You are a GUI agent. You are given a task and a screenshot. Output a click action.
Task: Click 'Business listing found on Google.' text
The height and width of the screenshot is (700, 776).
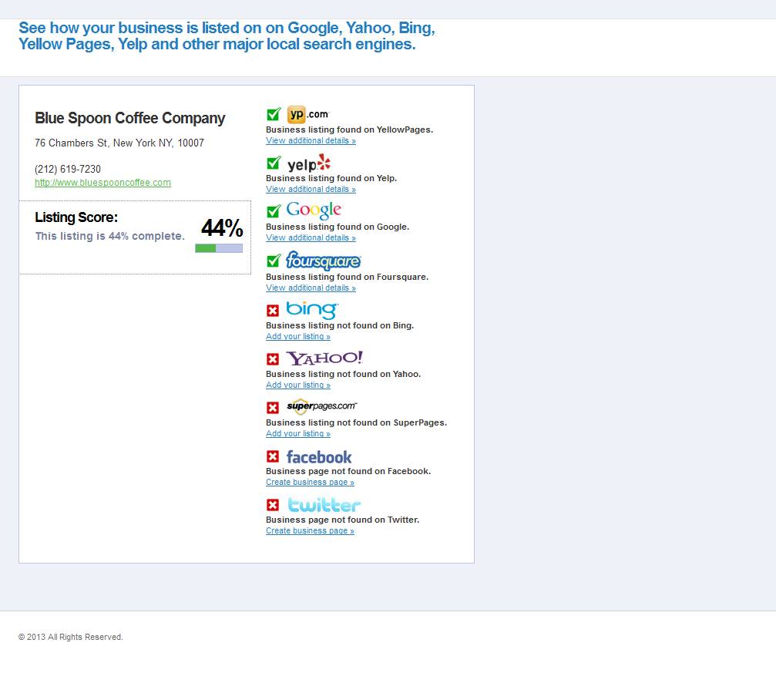[x=338, y=227]
